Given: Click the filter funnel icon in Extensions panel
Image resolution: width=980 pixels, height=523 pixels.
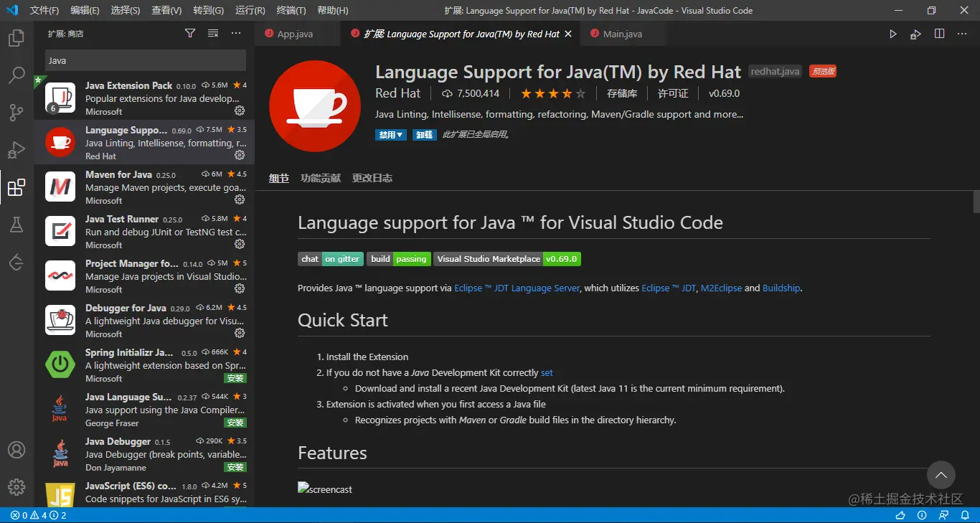Looking at the screenshot, I should click(x=189, y=33).
